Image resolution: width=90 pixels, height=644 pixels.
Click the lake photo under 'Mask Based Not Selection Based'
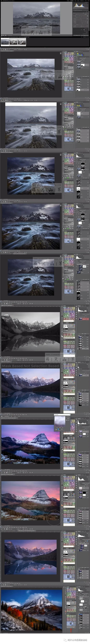click(x=31, y=388)
